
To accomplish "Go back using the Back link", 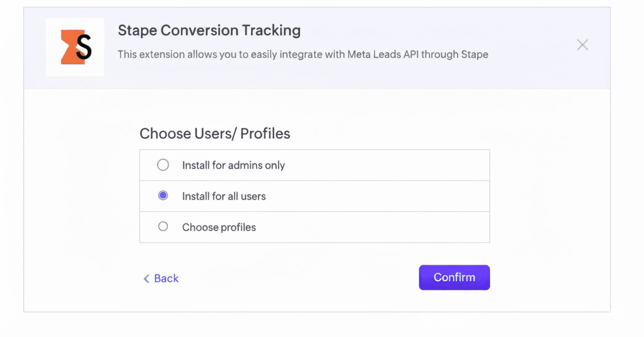I will [x=166, y=278].
